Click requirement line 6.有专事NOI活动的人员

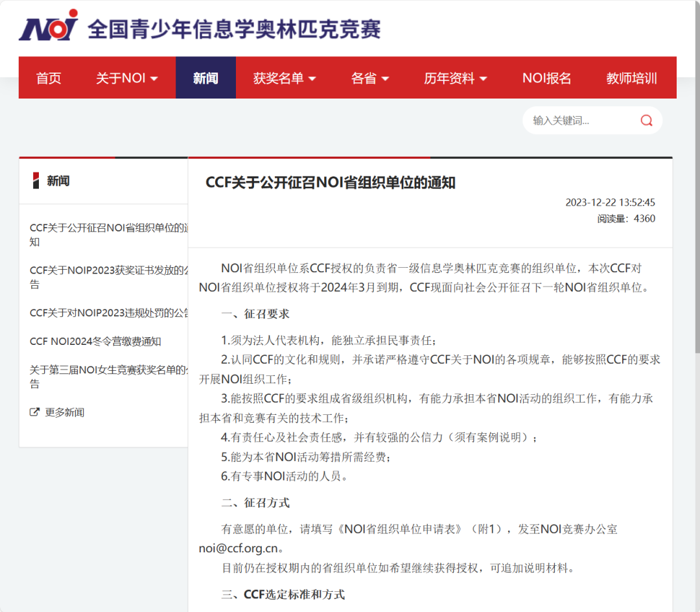285,477
